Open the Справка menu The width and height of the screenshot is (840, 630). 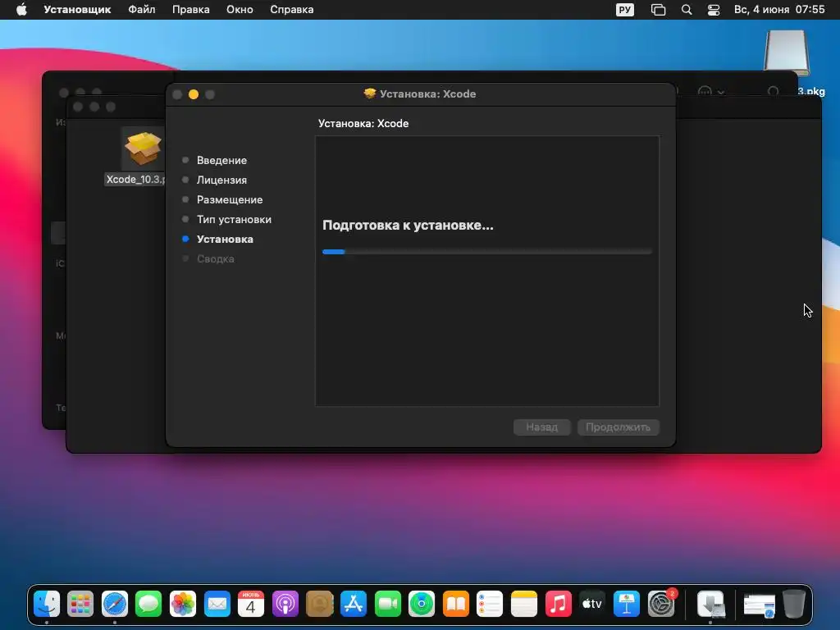291,10
